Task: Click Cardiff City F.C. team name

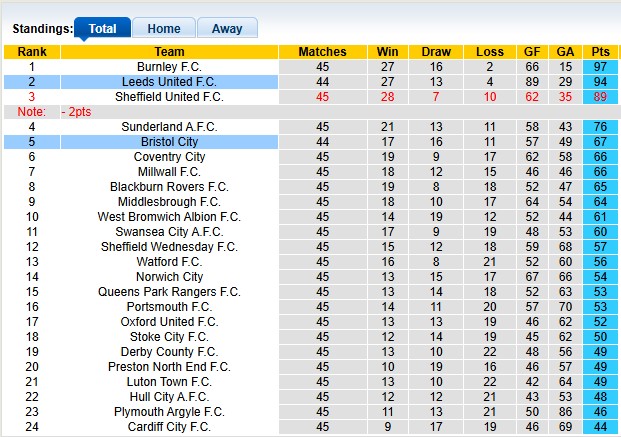Action: point(169,427)
